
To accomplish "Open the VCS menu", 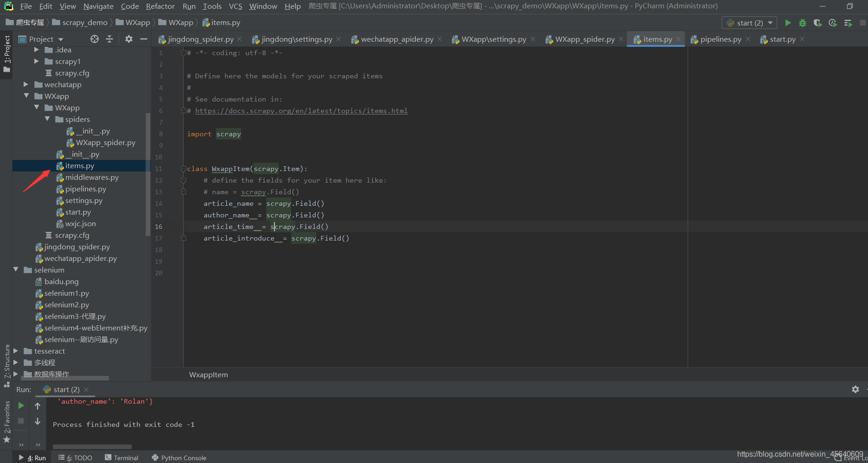I will (x=236, y=6).
